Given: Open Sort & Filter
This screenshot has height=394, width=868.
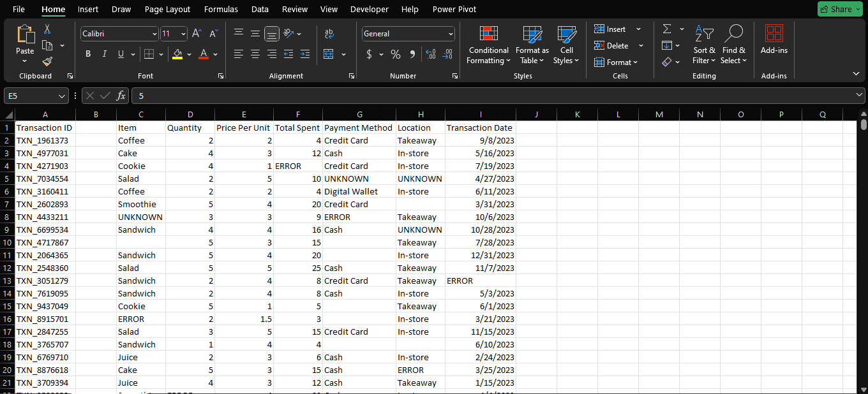Looking at the screenshot, I should tap(705, 45).
